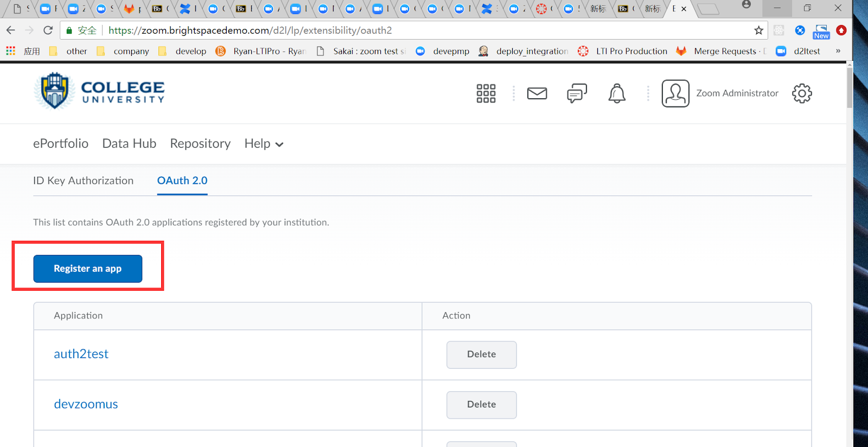Open the d2ltest bookmark
The width and height of the screenshot is (868, 447).
[x=798, y=51]
